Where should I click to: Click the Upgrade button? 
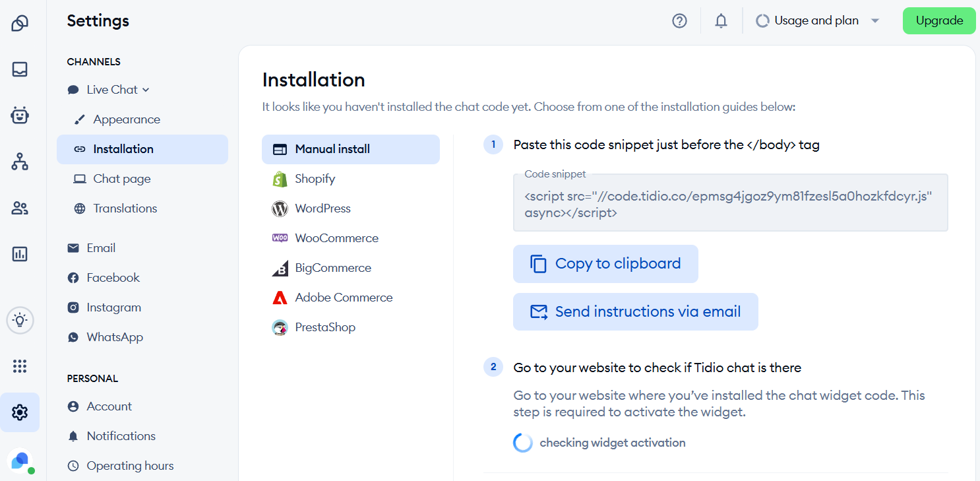[939, 21]
